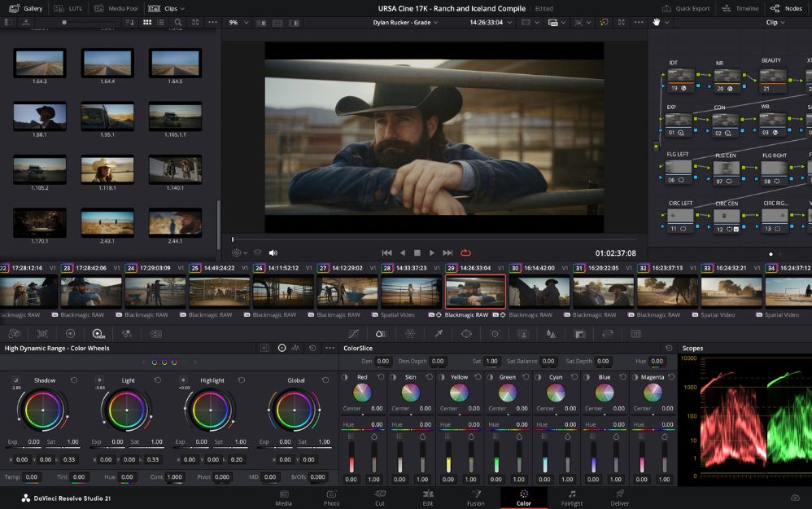Toggle the Yellow slice on/off
812x509 pixels.
tap(441, 377)
